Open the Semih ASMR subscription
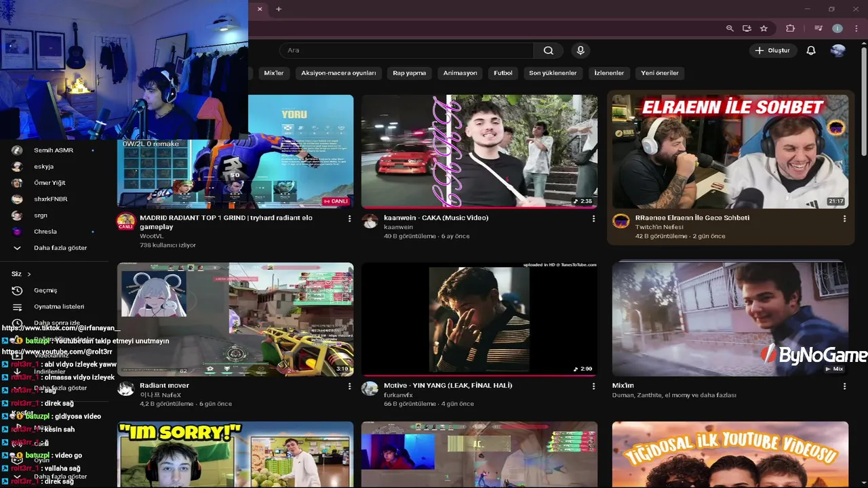Viewport: 868px width, 488px height. (54, 150)
